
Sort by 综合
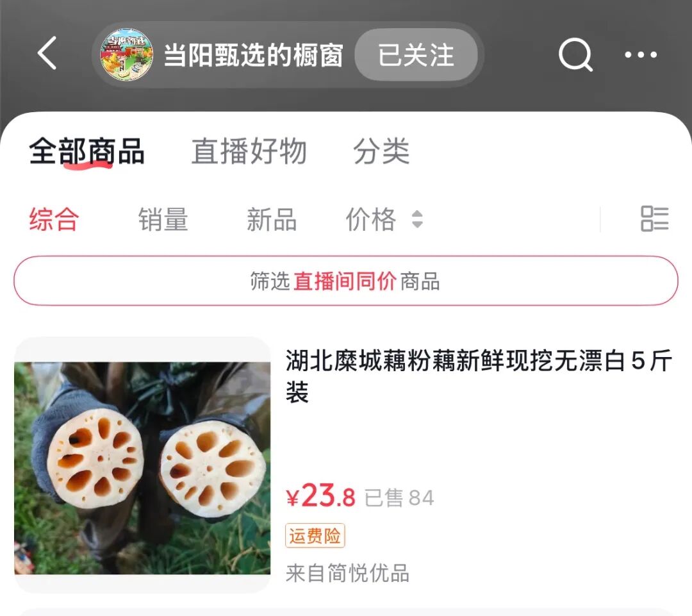(54, 219)
